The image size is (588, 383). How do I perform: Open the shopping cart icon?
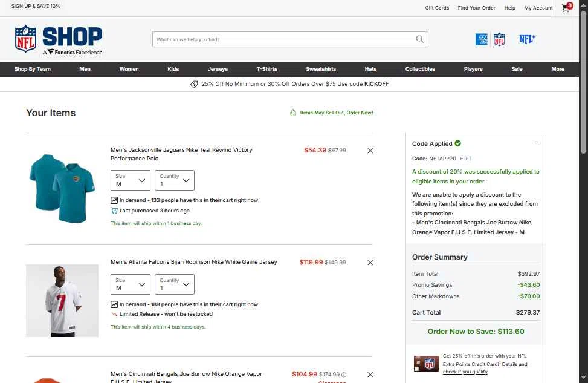coord(567,7)
